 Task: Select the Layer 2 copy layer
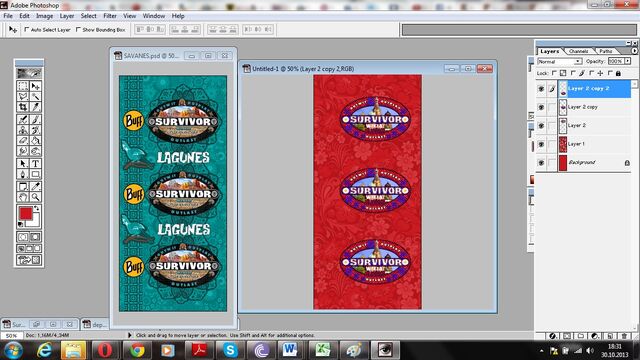tap(583, 107)
